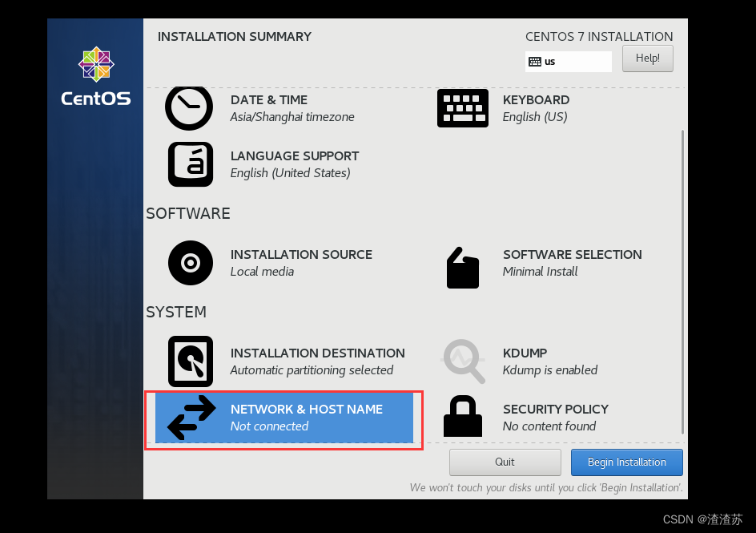Click the Quit button

[505, 462]
